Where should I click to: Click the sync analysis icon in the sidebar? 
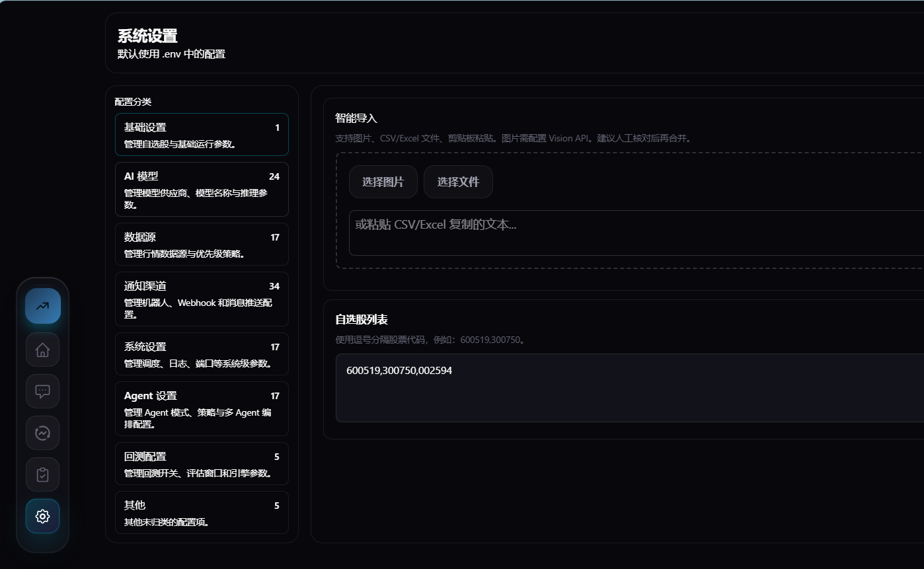point(42,433)
